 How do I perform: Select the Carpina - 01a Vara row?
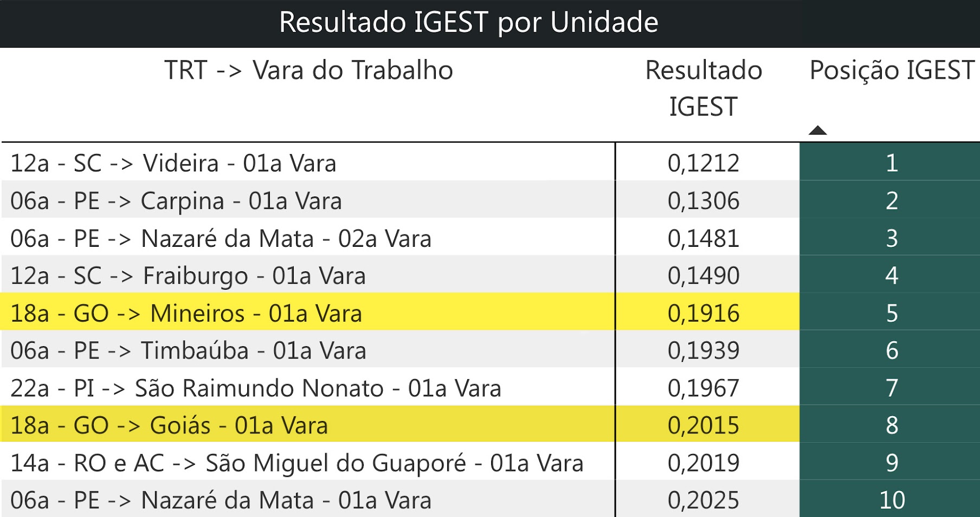(x=176, y=201)
